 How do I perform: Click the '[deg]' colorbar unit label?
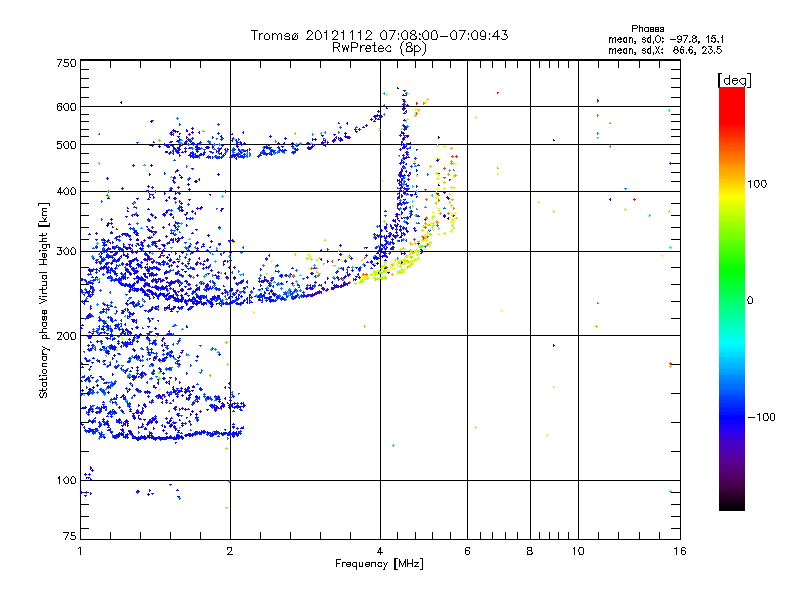pos(734,80)
